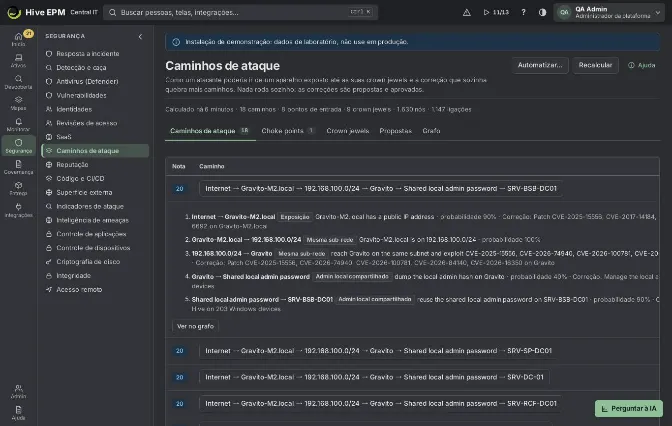This screenshot has width=672, height=426.
Task: Click the Automatizar... button
Action: pos(540,65)
